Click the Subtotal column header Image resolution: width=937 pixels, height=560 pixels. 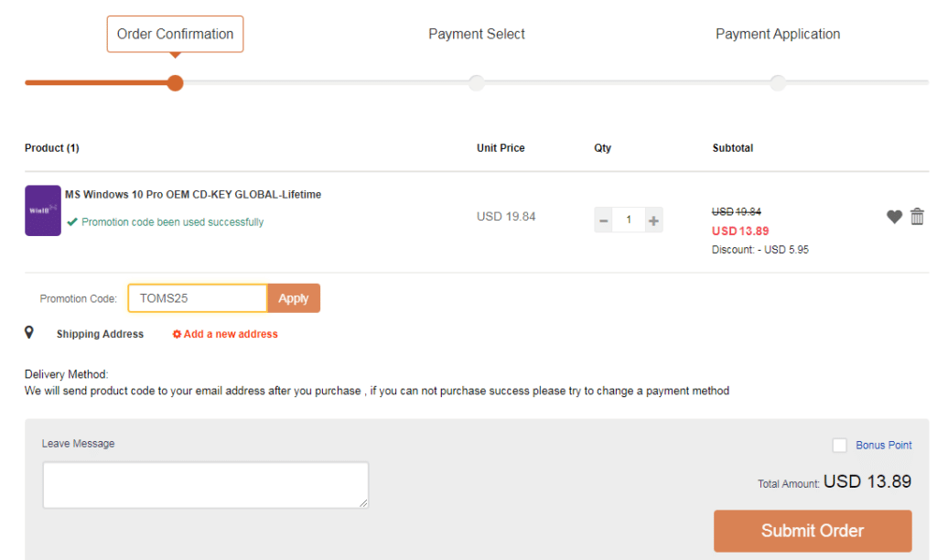[733, 147]
